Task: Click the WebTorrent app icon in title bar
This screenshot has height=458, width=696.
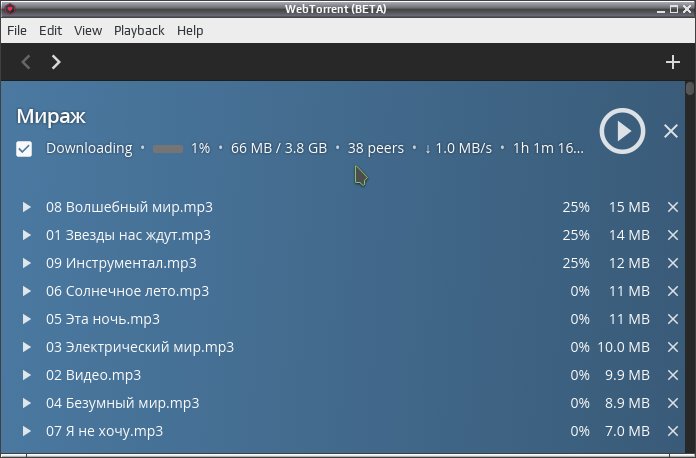Action: pos(9,8)
